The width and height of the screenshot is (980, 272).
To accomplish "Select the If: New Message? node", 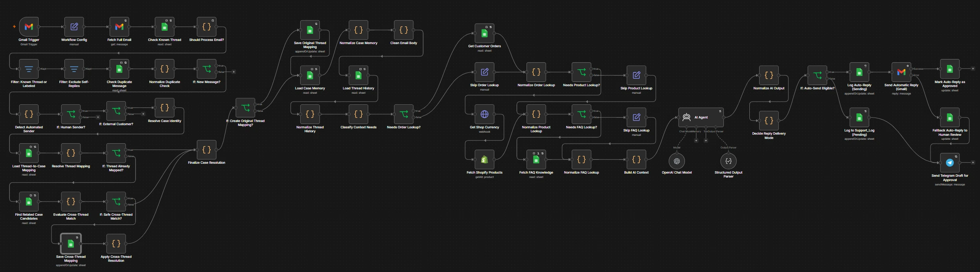I will pyautogui.click(x=206, y=69).
